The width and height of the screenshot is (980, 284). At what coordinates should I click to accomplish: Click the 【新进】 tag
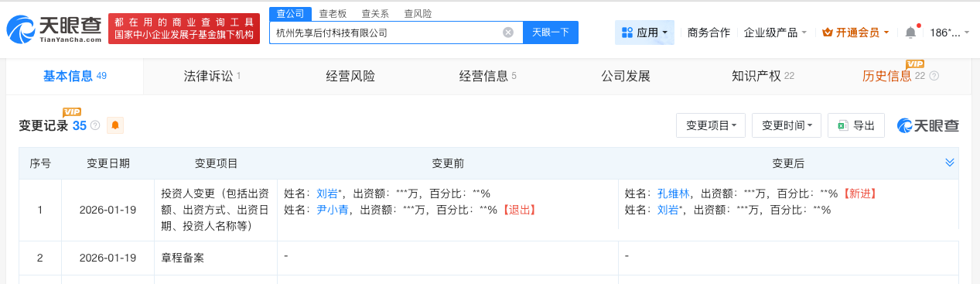point(859,193)
